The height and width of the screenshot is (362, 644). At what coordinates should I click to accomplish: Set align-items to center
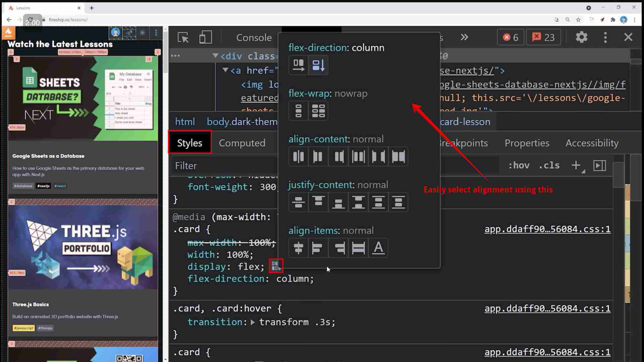click(x=298, y=248)
